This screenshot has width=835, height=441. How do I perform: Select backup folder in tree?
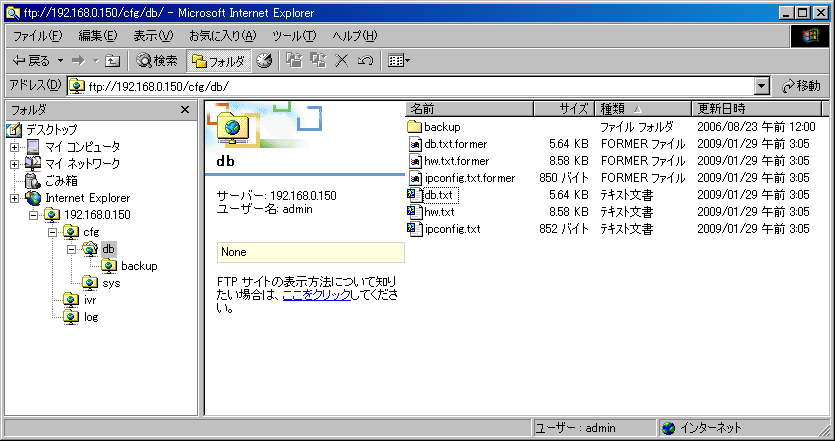tap(139, 266)
